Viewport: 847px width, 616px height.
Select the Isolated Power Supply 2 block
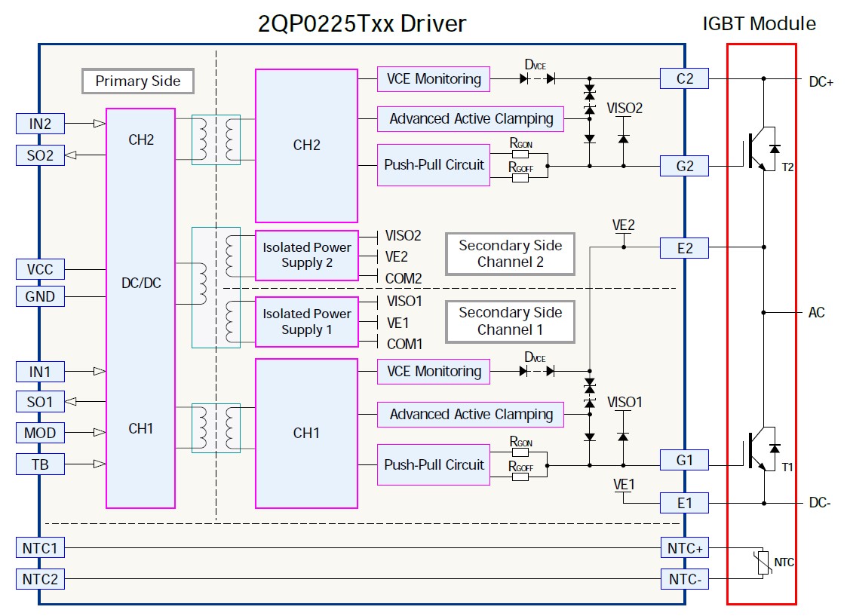coord(306,256)
